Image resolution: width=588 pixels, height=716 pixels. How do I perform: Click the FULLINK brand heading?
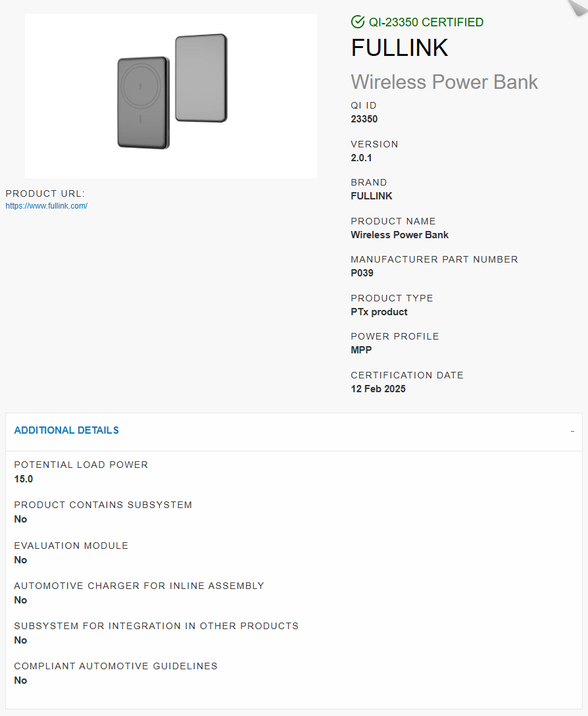[x=399, y=47]
